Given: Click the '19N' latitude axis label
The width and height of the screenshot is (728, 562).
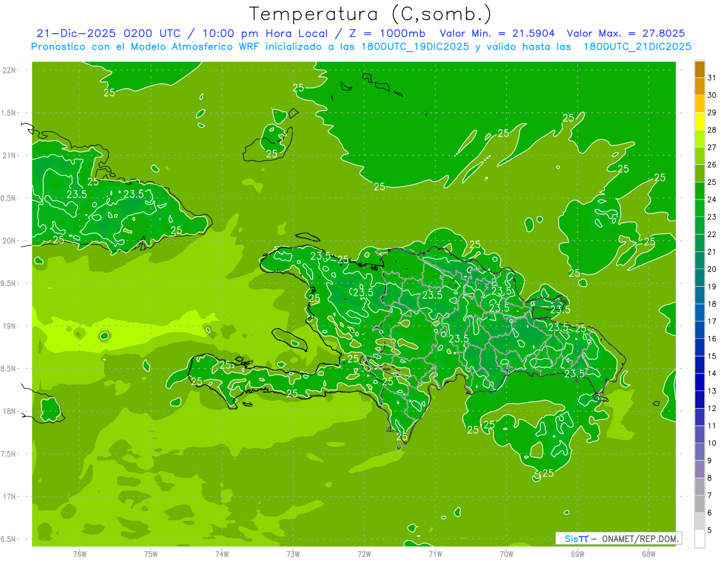Looking at the screenshot, I should click(x=9, y=326).
